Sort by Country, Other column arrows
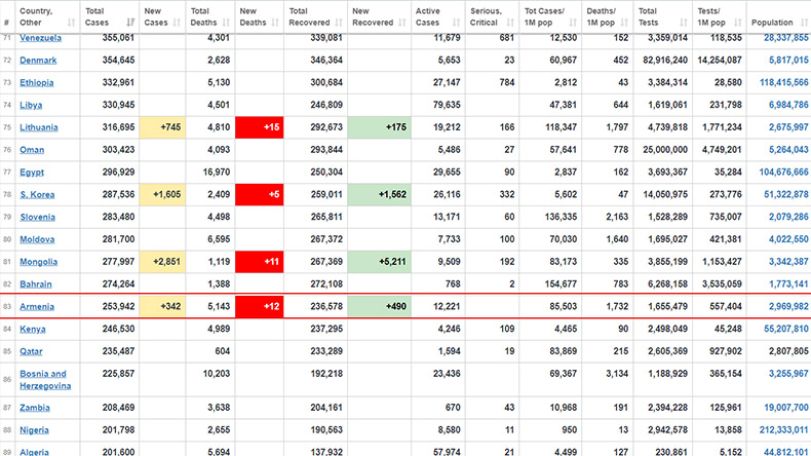The height and width of the screenshot is (456, 811). 71,22
